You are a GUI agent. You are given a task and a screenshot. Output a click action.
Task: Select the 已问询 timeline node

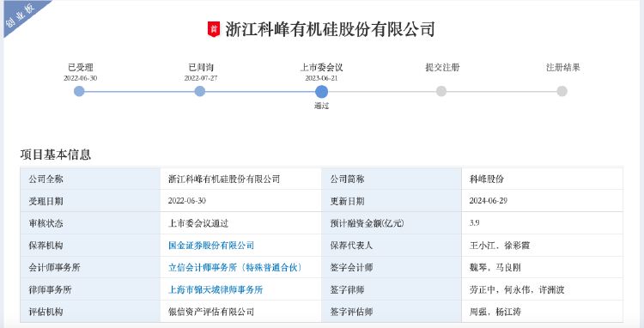click(200, 91)
